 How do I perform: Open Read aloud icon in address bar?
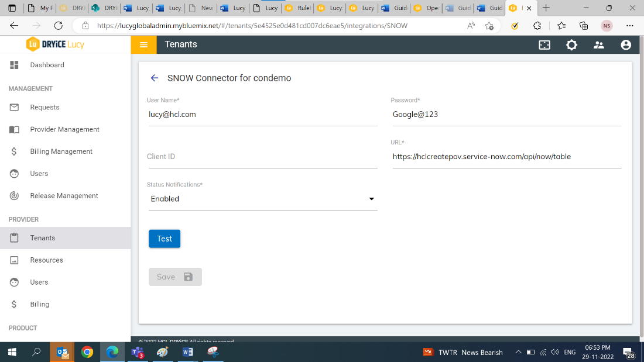[471, 26]
